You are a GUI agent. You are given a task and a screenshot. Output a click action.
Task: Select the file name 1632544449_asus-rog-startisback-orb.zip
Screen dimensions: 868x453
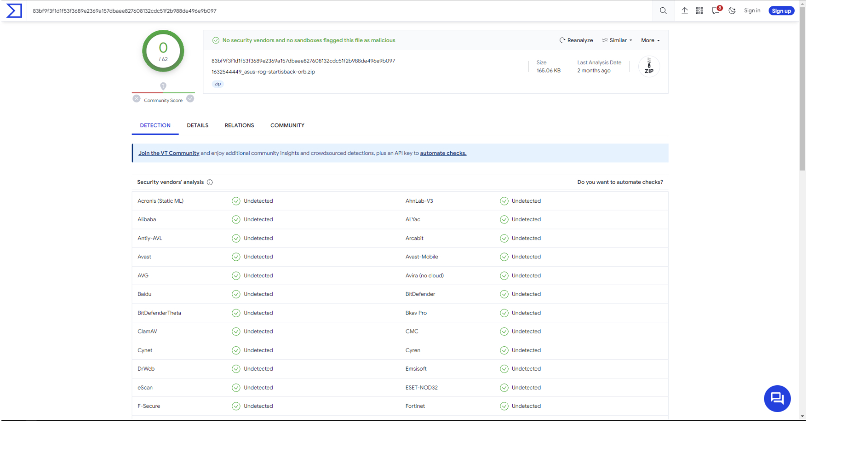coord(263,72)
